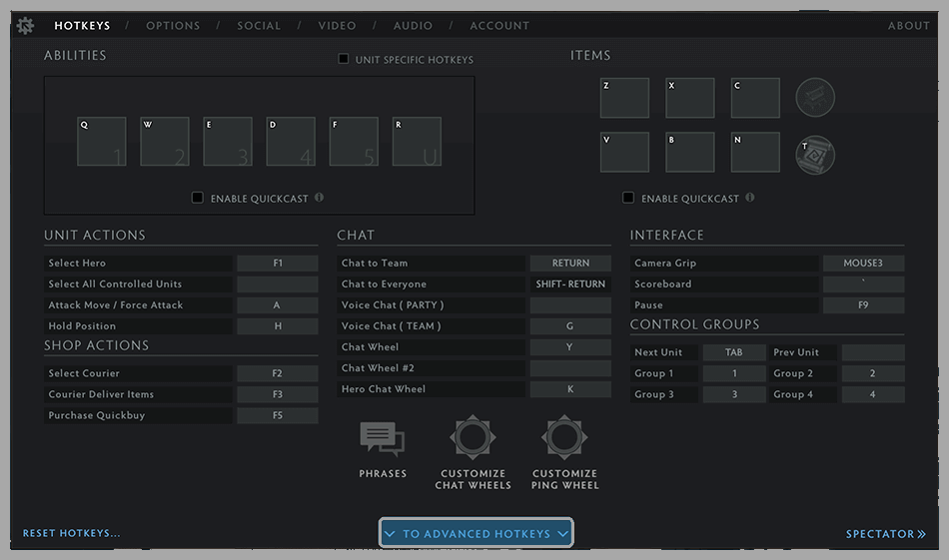Select the courier item slot icon
Image resolution: width=949 pixels, height=560 pixels.
point(814,98)
